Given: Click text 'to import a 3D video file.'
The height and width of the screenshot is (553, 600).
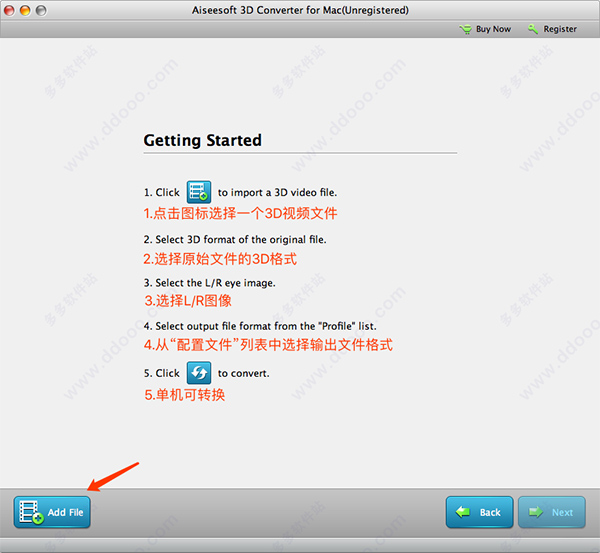Looking at the screenshot, I should 277,192.
